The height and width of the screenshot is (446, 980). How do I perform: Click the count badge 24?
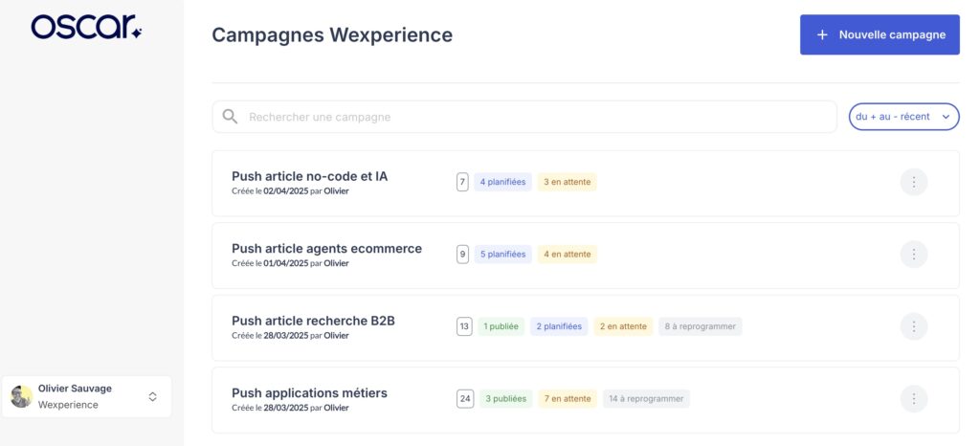click(465, 398)
